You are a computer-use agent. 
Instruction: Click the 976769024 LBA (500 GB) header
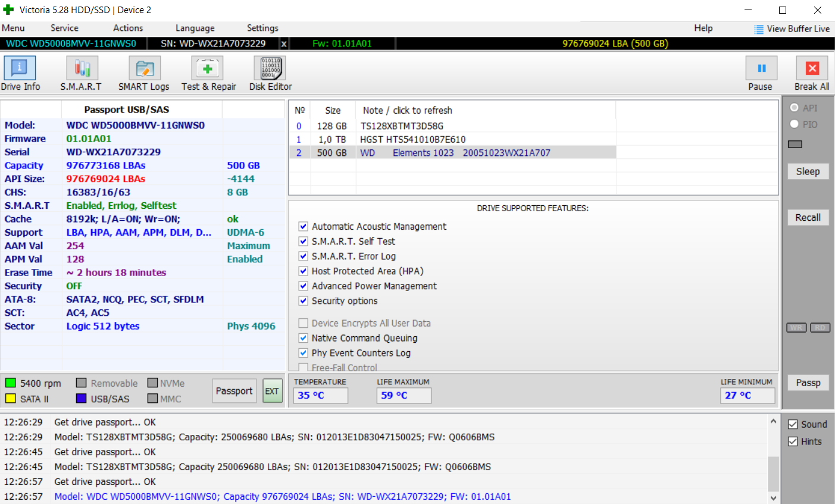[x=615, y=43]
